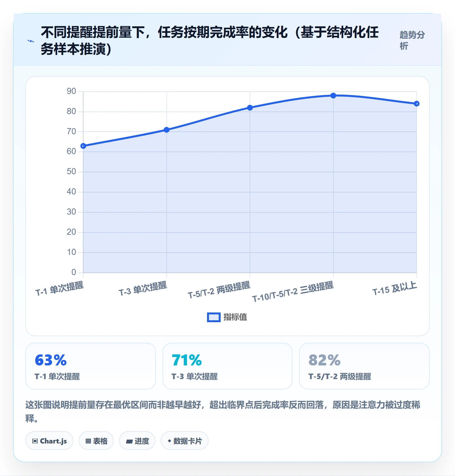Click the 表格 tag chip

[x=96, y=441]
